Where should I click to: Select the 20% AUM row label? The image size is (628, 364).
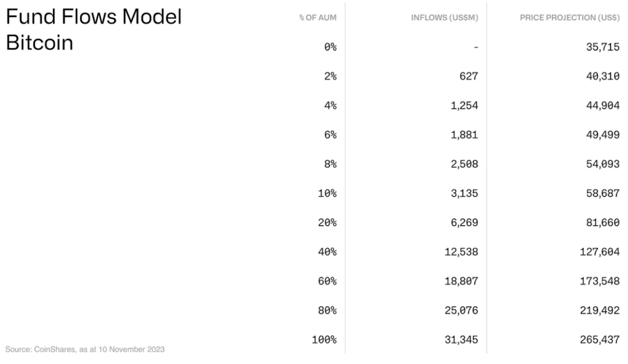point(329,223)
